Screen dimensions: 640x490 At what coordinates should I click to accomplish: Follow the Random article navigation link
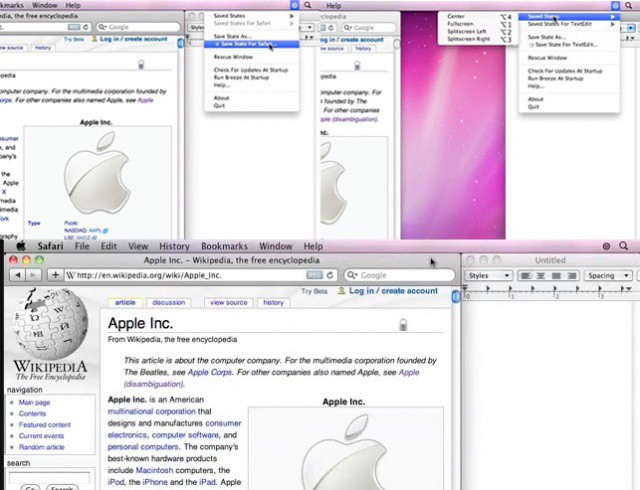(x=43, y=447)
